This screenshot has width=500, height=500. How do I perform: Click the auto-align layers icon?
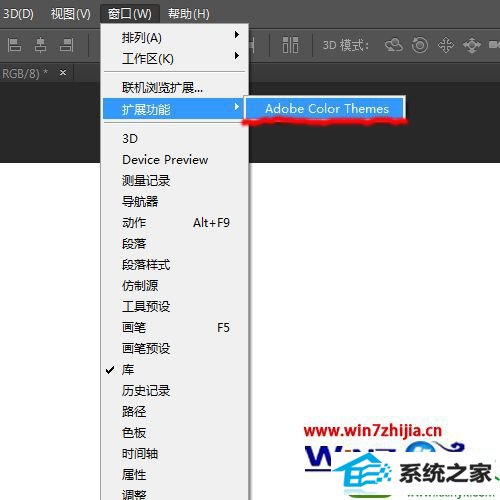click(290, 45)
